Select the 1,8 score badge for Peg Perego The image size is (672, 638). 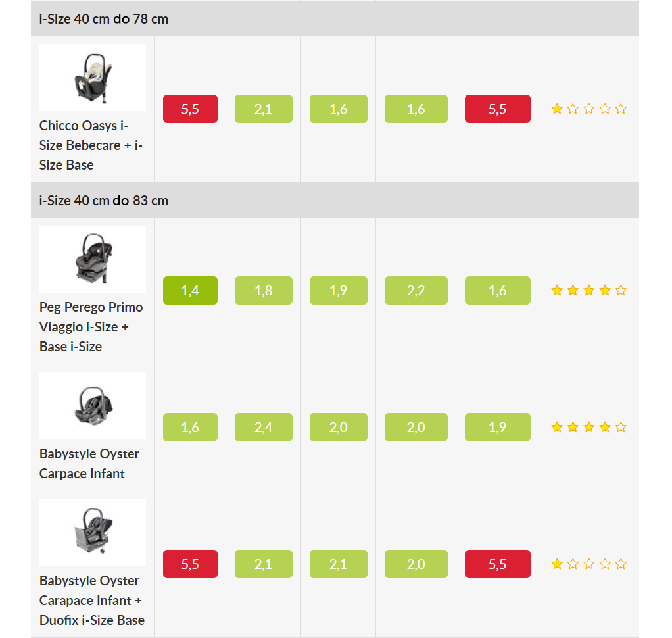tap(264, 290)
